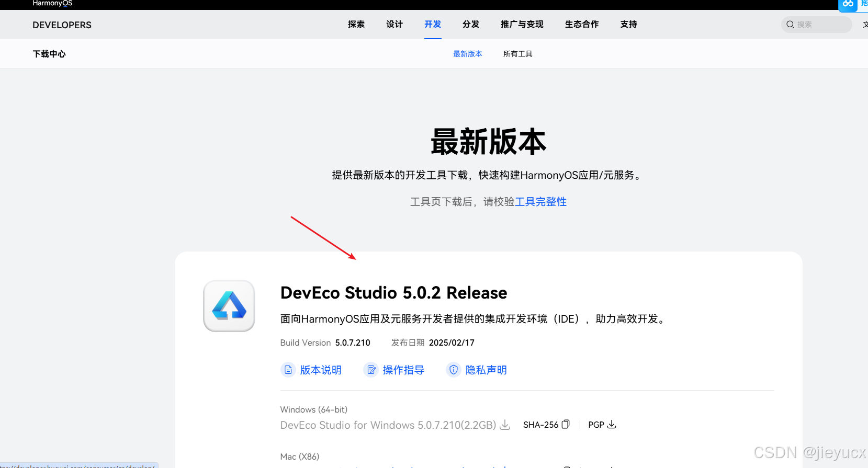This screenshot has height=468, width=868.
Task: Click the build version 5.0.7.210 value
Action: coord(353,343)
